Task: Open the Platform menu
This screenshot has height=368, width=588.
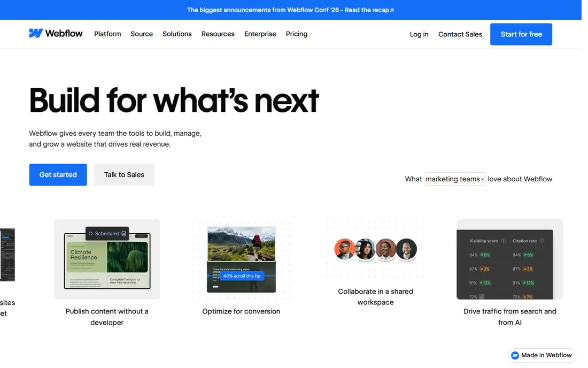Action: (x=107, y=34)
